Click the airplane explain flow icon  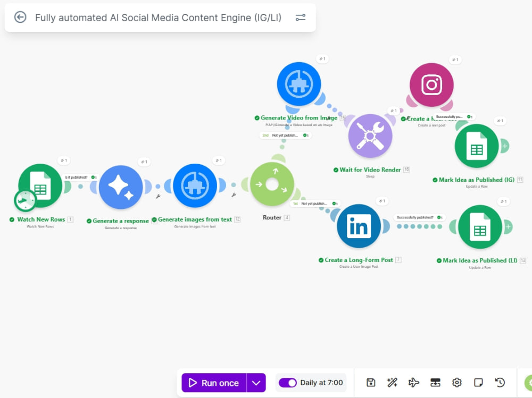click(413, 383)
